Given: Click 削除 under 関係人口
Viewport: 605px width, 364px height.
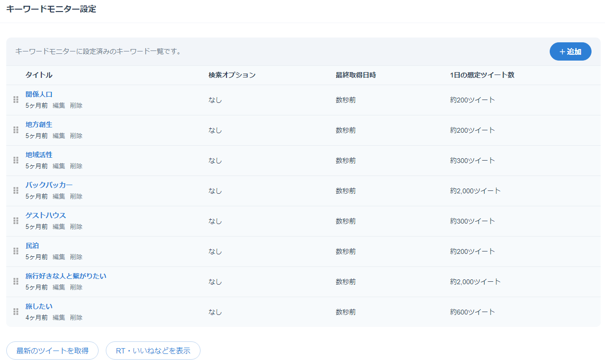Looking at the screenshot, I should coord(76,106).
